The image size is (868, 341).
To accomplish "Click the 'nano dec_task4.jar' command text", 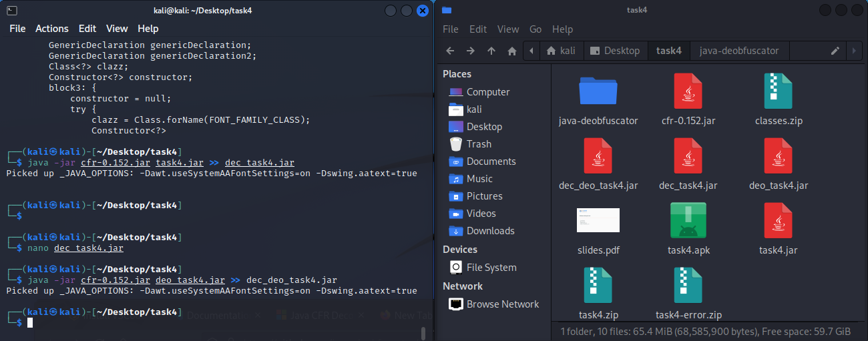I will tap(75, 248).
